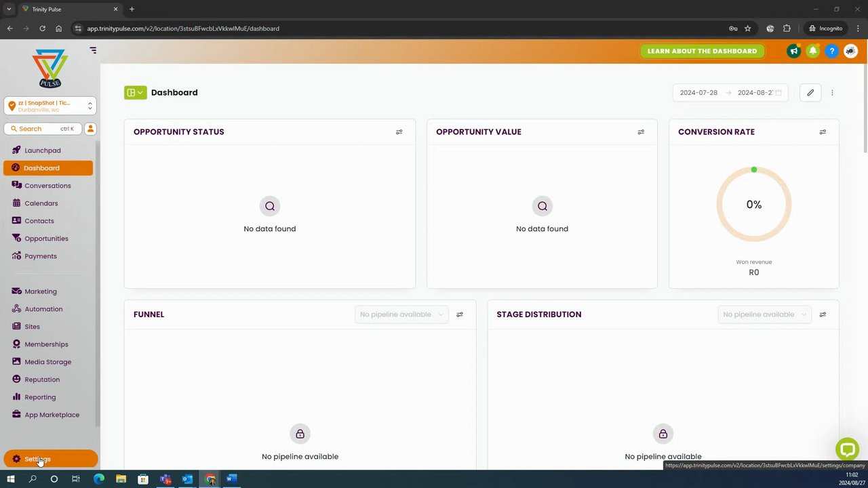Open Stage Distribution filter settings icon
This screenshot has height=488, width=868.
pyautogui.click(x=823, y=314)
